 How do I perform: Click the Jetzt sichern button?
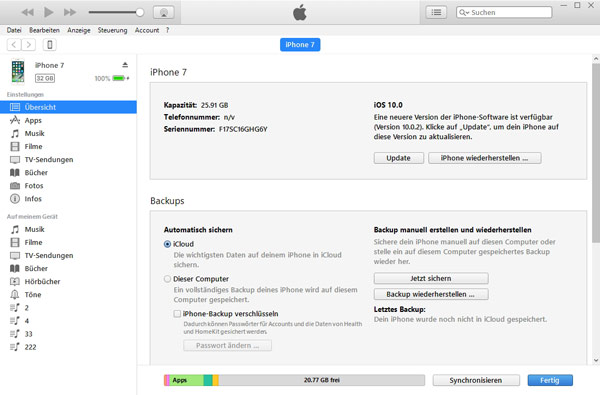click(x=431, y=278)
